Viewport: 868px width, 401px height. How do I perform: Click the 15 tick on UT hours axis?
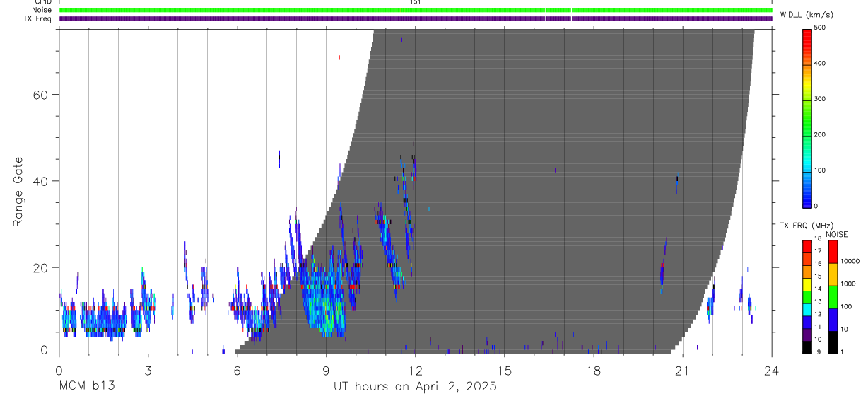pos(505,371)
